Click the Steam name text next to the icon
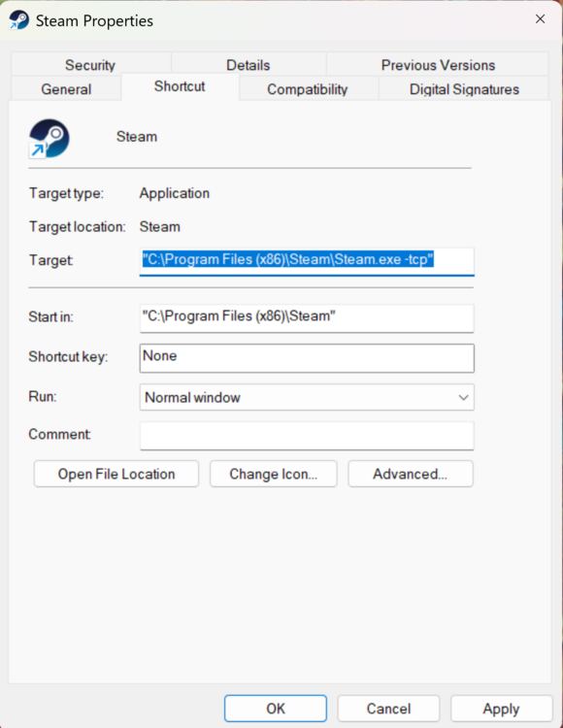 pyautogui.click(x=137, y=137)
